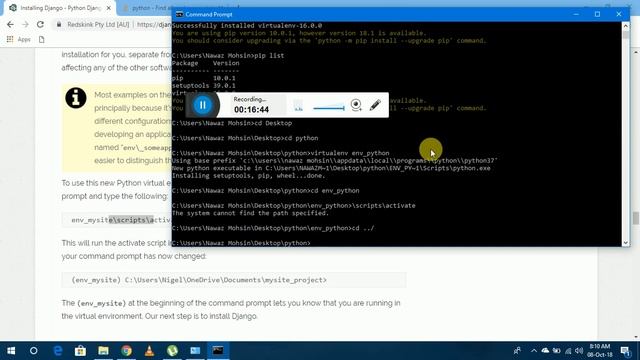
Task: Click the Command Prompt scrollbar down arrow
Action: tap(625, 242)
